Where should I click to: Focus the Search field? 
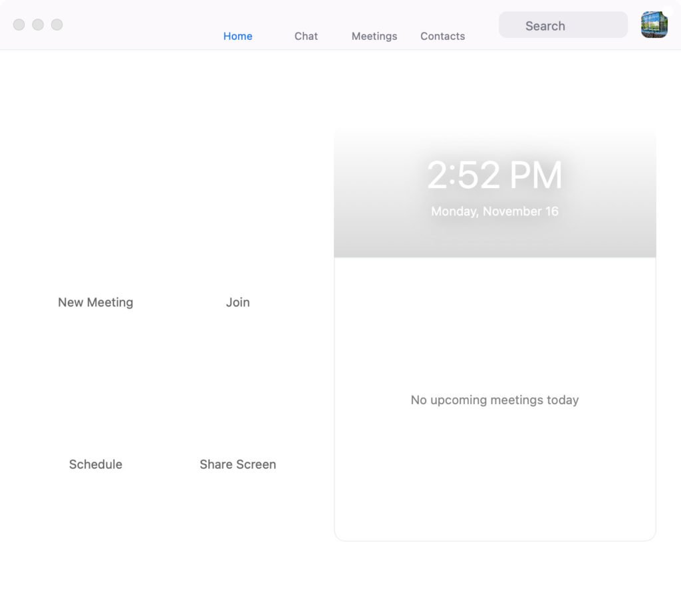[x=563, y=25]
